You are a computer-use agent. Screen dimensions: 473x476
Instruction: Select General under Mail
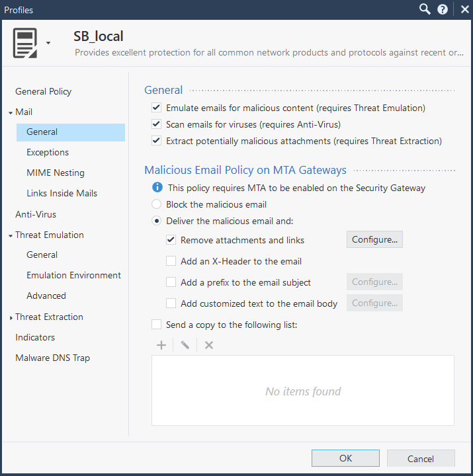click(71, 132)
